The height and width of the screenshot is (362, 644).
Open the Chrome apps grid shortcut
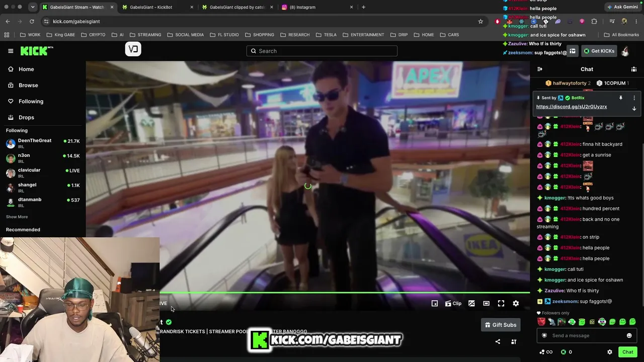[7, 35]
